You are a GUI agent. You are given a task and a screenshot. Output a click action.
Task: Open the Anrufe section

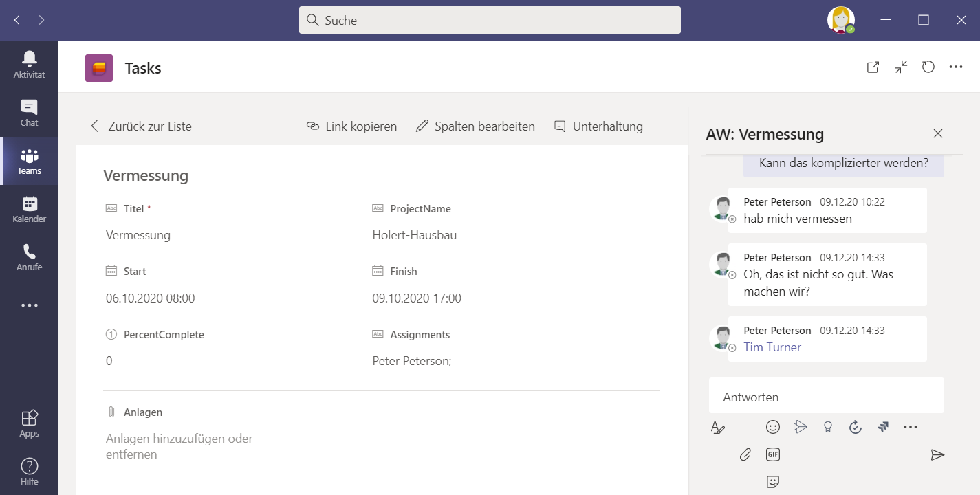(x=29, y=257)
